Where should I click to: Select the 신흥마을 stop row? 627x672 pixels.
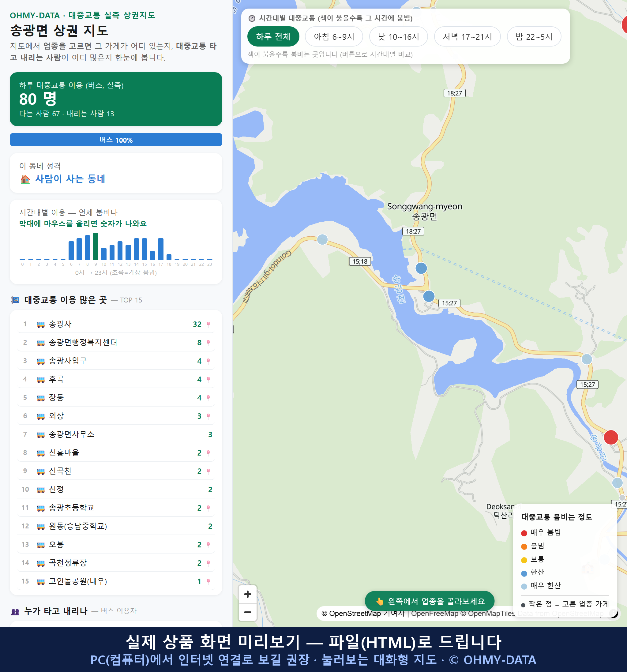[116, 452]
